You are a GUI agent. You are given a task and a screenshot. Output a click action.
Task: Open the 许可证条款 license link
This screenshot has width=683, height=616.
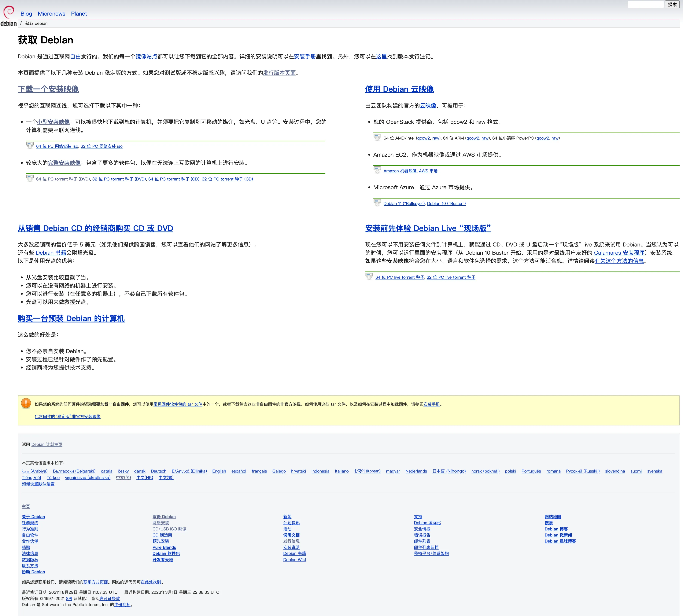click(109, 598)
